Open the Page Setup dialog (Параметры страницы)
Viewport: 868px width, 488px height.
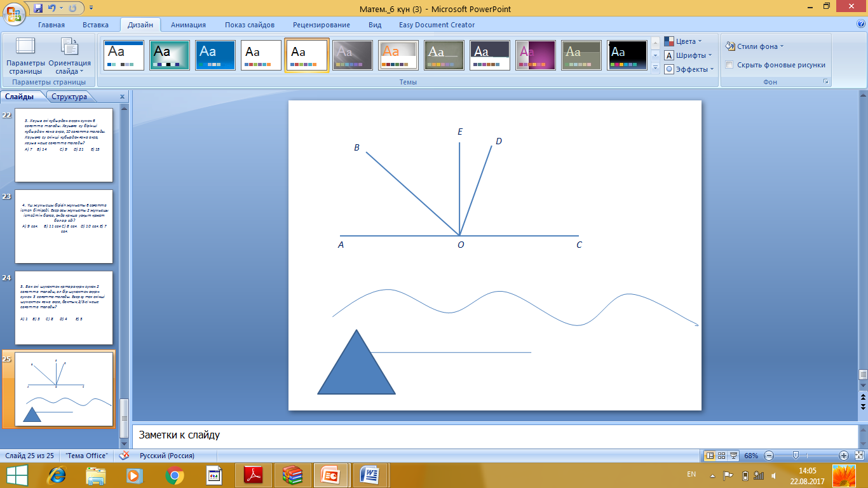coord(26,57)
